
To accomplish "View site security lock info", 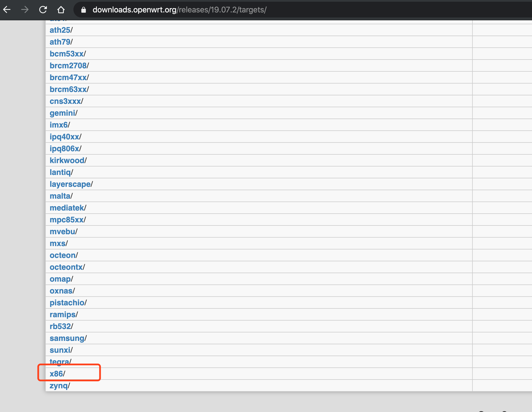I will pos(83,10).
